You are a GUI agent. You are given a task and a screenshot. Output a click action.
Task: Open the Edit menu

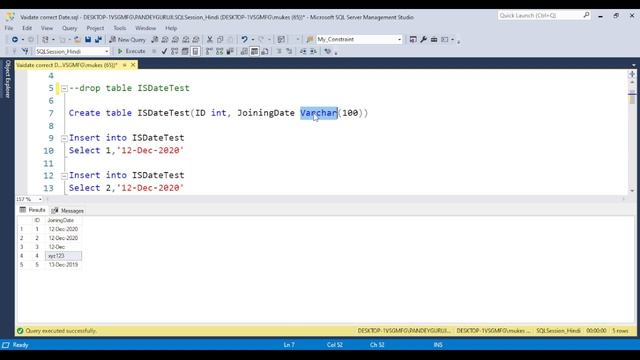(27, 28)
